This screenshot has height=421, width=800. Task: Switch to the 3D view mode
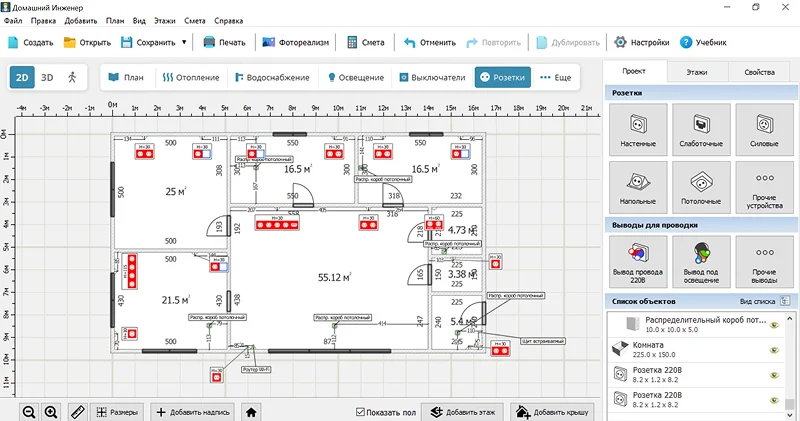click(47, 77)
